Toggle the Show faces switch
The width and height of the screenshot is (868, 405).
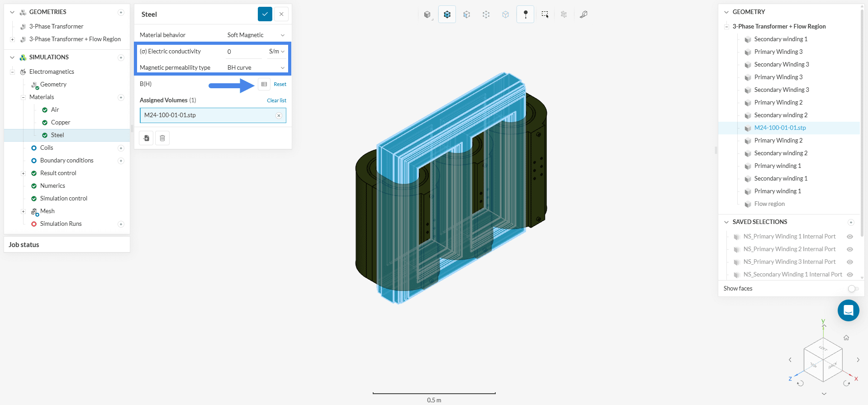tap(853, 289)
